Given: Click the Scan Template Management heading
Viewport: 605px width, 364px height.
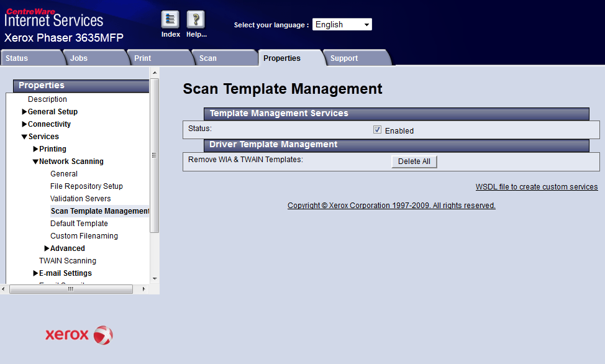Looking at the screenshot, I should click(x=283, y=89).
